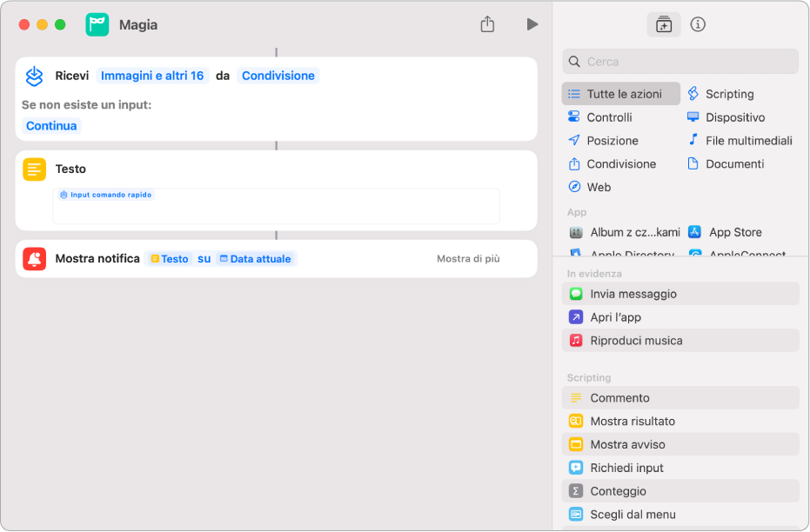Show shortcut details info icon

pos(698,24)
